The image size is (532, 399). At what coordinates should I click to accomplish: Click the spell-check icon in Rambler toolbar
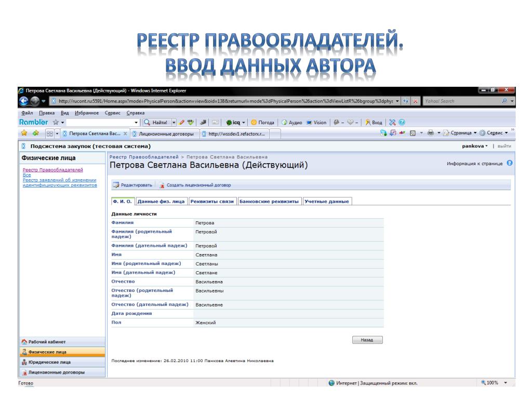(191, 123)
